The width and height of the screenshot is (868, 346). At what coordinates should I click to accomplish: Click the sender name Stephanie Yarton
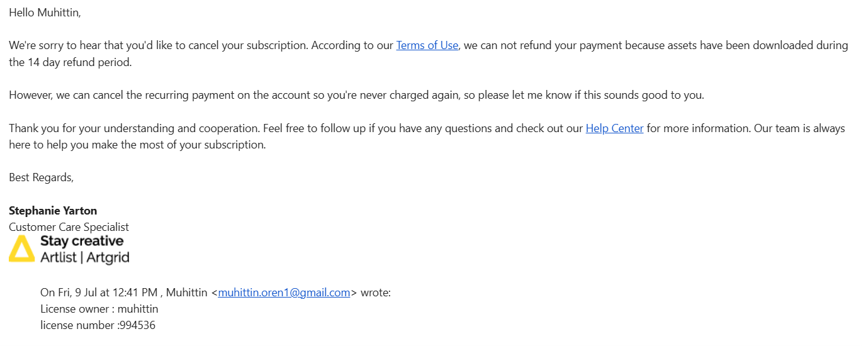point(53,211)
